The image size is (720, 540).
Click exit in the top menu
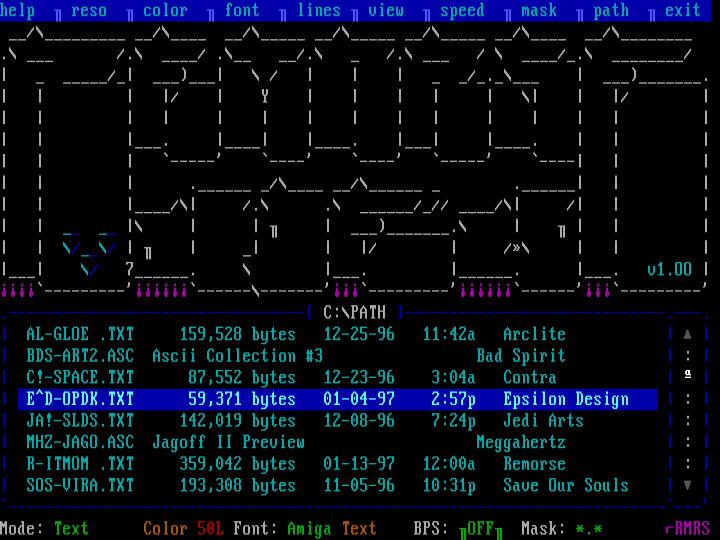click(683, 11)
